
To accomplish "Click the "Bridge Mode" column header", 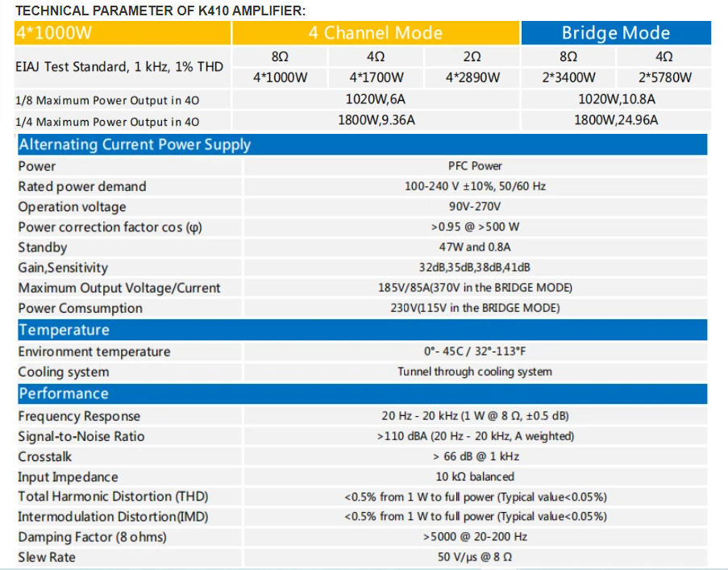I will pyautogui.click(x=615, y=33).
